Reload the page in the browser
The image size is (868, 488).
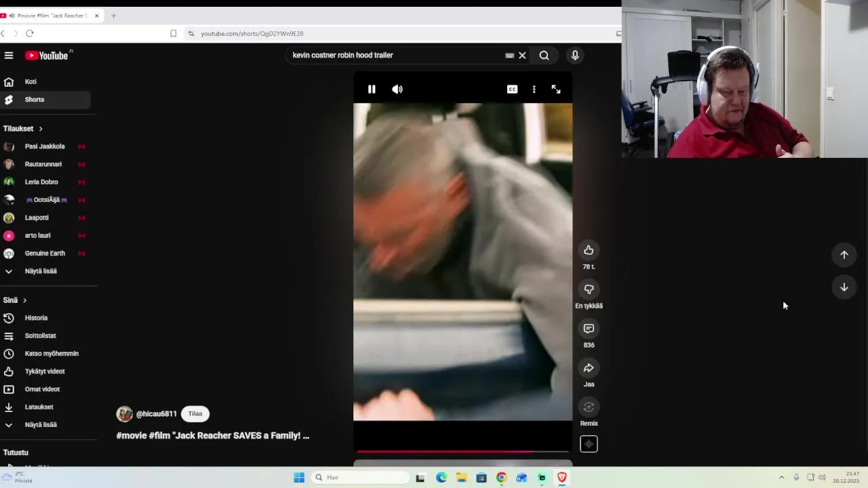point(30,33)
